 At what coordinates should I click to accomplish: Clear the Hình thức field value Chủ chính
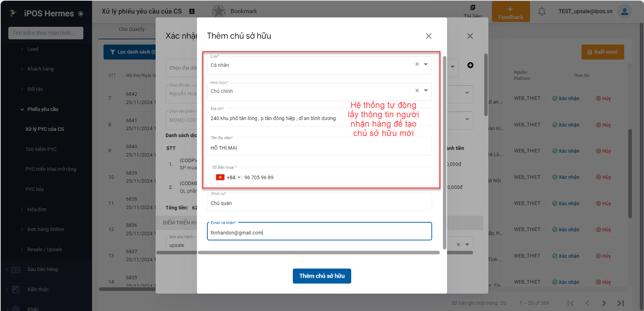(x=417, y=90)
